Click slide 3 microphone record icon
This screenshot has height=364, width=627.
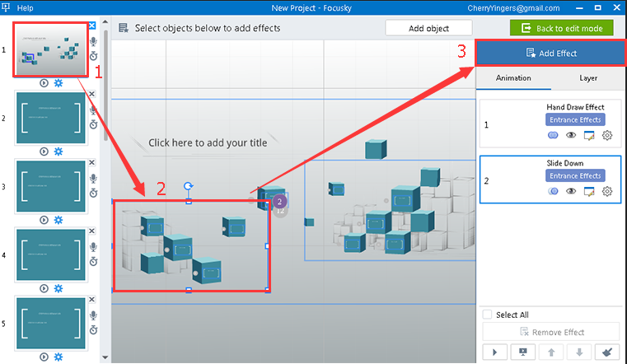coord(93,178)
